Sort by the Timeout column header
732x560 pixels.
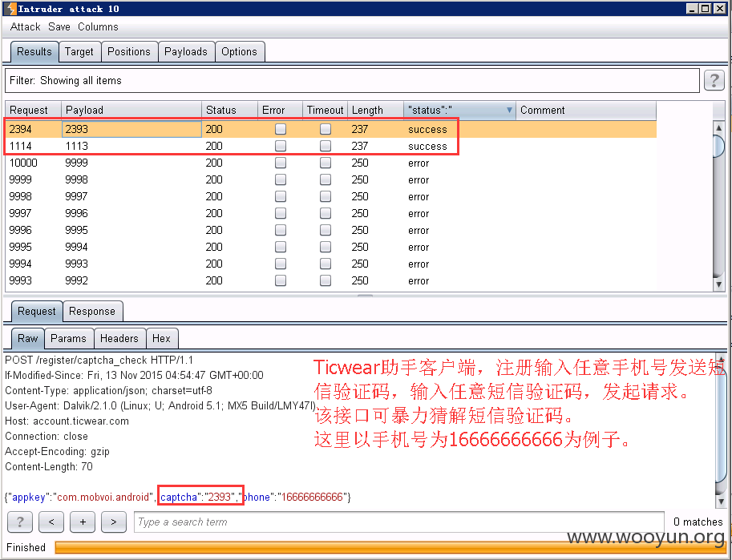tap(325, 110)
